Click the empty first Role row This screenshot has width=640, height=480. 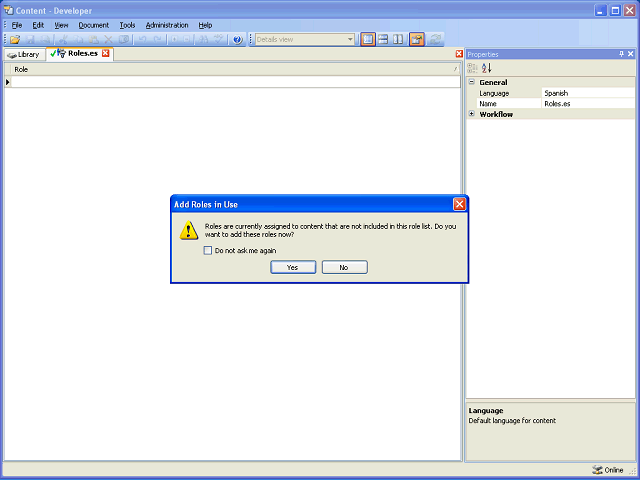(236, 82)
